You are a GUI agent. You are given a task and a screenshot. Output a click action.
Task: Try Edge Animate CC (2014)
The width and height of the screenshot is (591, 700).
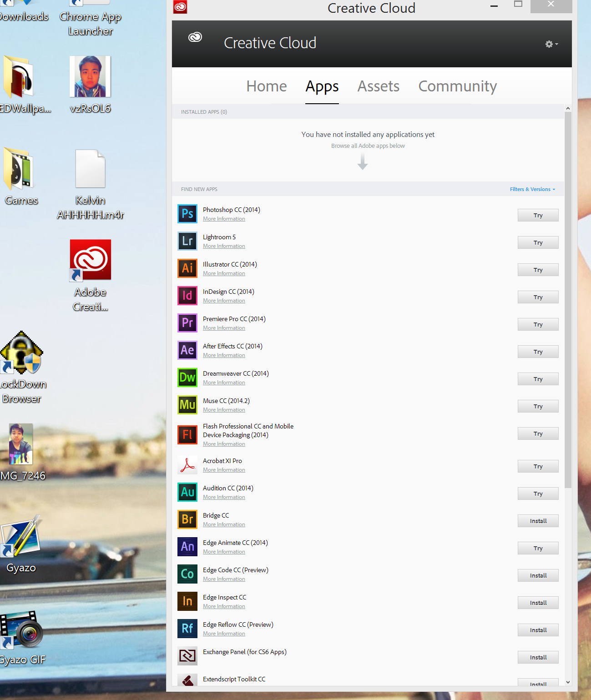click(538, 549)
